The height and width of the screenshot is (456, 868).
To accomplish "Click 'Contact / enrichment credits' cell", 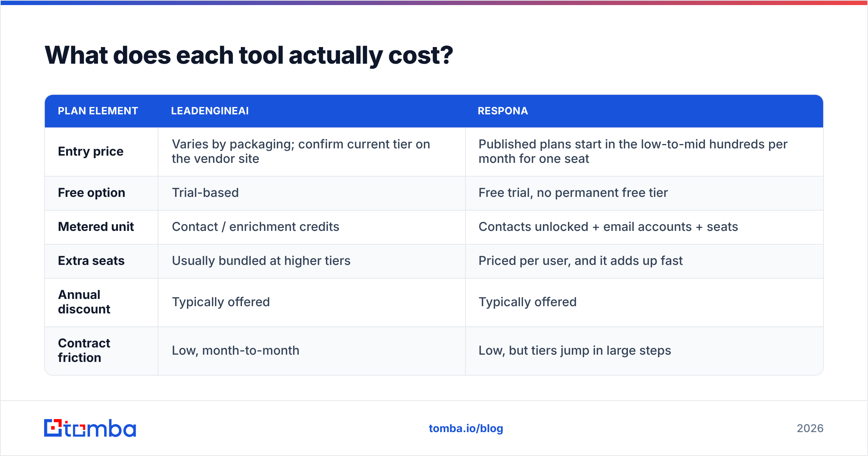I will tap(312, 227).
